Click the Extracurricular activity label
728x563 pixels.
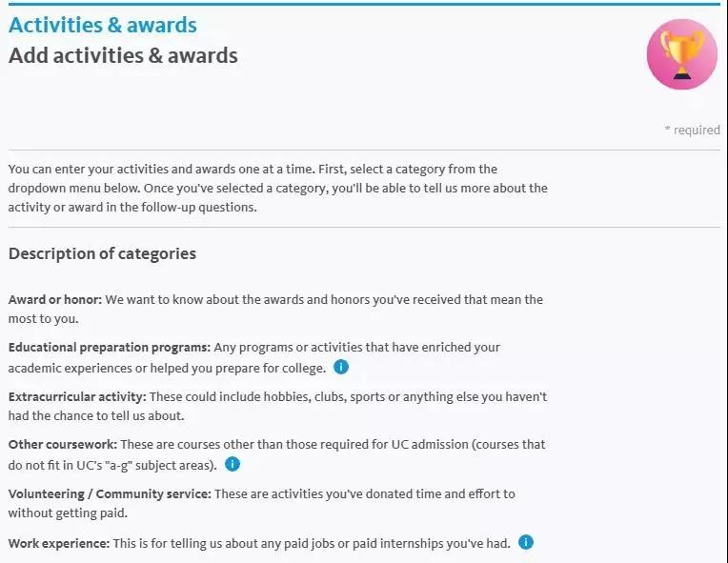tap(77, 397)
